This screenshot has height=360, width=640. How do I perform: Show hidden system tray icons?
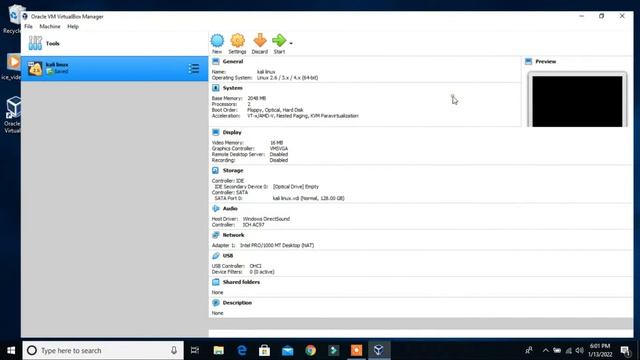tap(545, 350)
